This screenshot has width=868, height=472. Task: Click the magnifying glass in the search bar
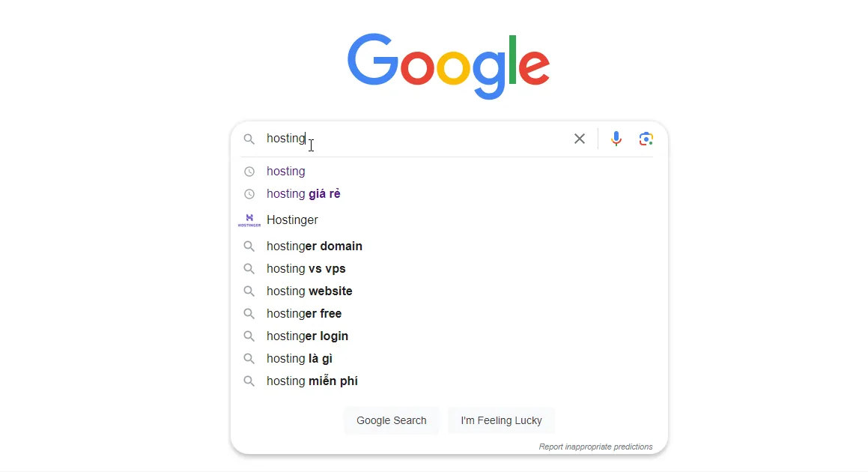249,139
